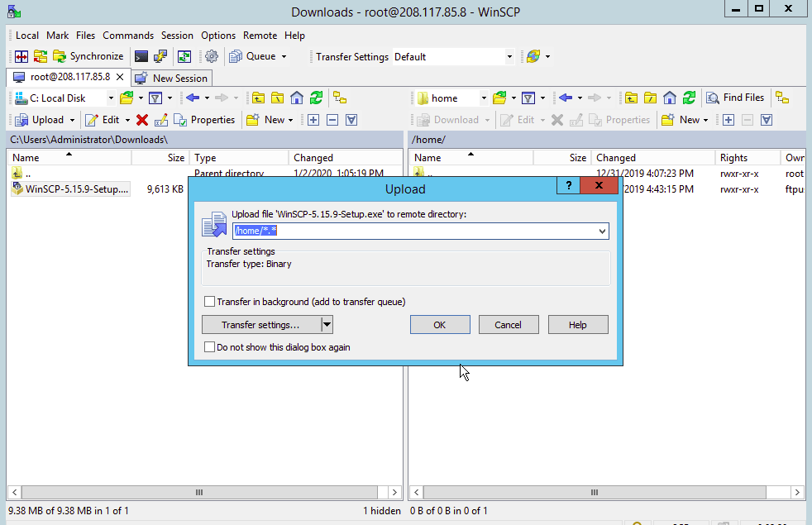The height and width of the screenshot is (525, 812).
Task: Open the terminal console icon
Action: pos(141,56)
